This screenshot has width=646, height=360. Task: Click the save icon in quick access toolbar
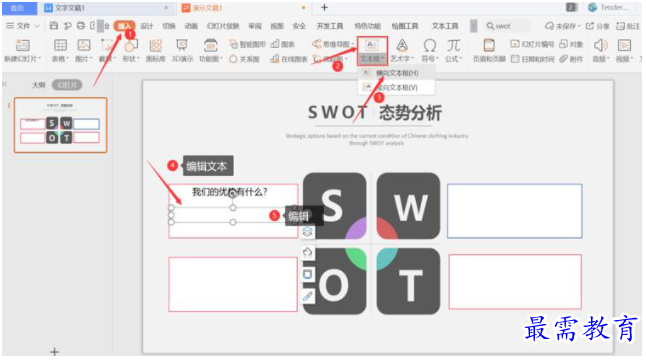click(x=54, y=26)
